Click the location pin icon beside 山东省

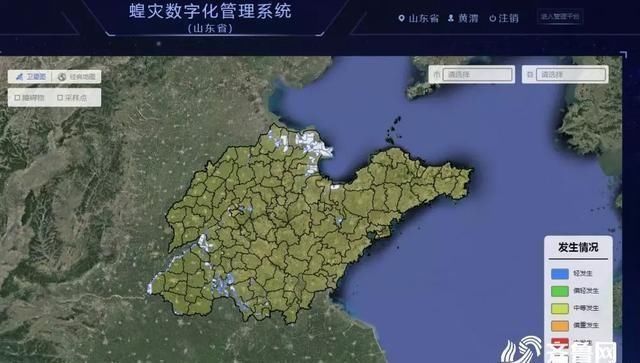[x=402, y=18]
